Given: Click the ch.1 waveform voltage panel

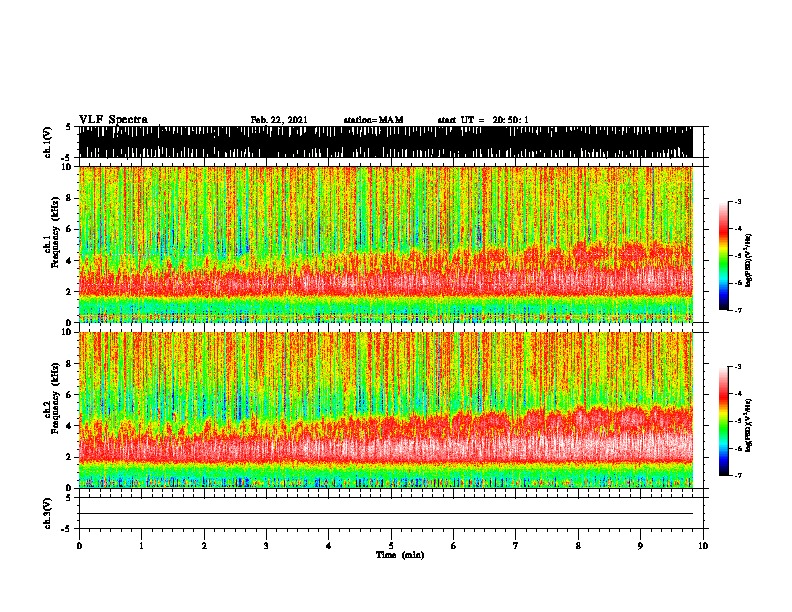Looking at the screenshot, I should 385,142.
